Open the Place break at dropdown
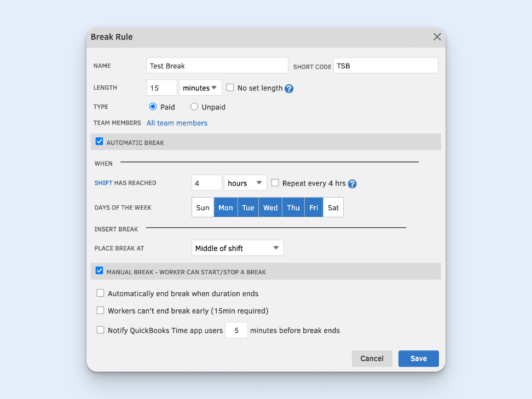This screenshot has width=532, height=399. 237,247
